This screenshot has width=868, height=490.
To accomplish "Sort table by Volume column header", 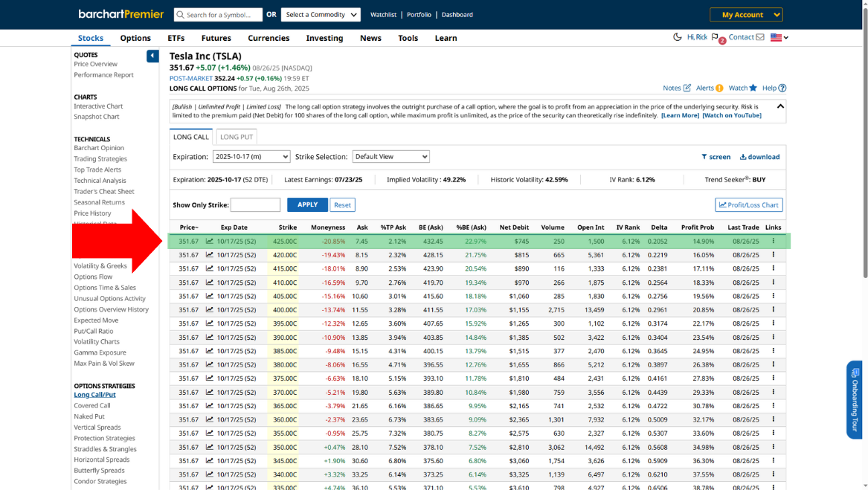I will 553,227.
